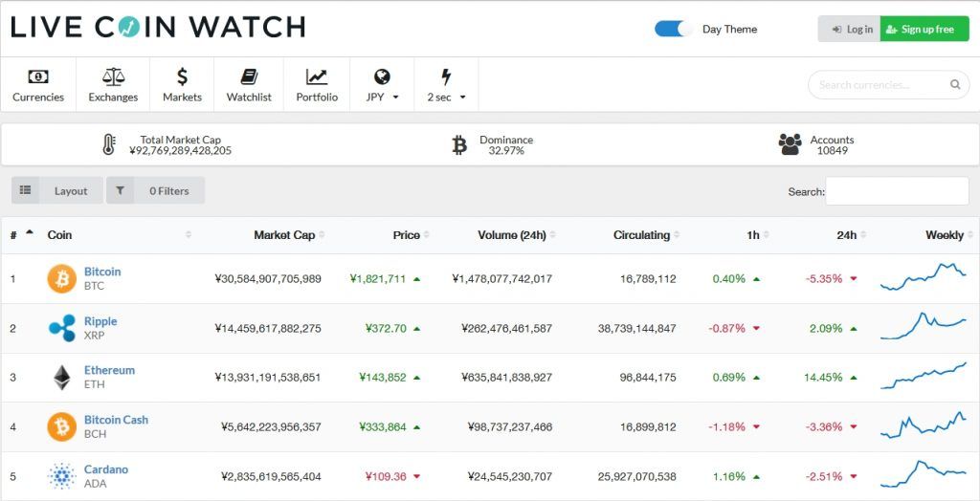Image resolution: width=980 pixels, height=501 pixels.
Task: Click the Dominance 32.97% value
Action: [506, 150]
